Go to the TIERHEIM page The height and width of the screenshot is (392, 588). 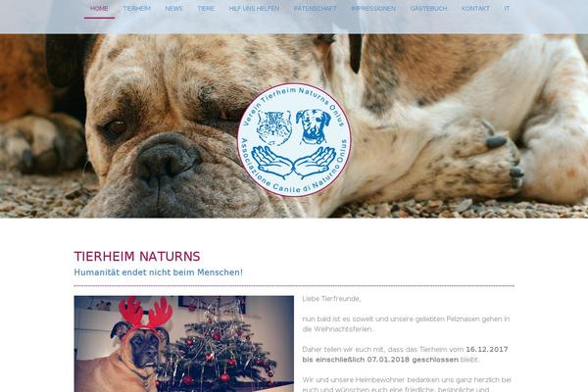[x=136, y=8]
